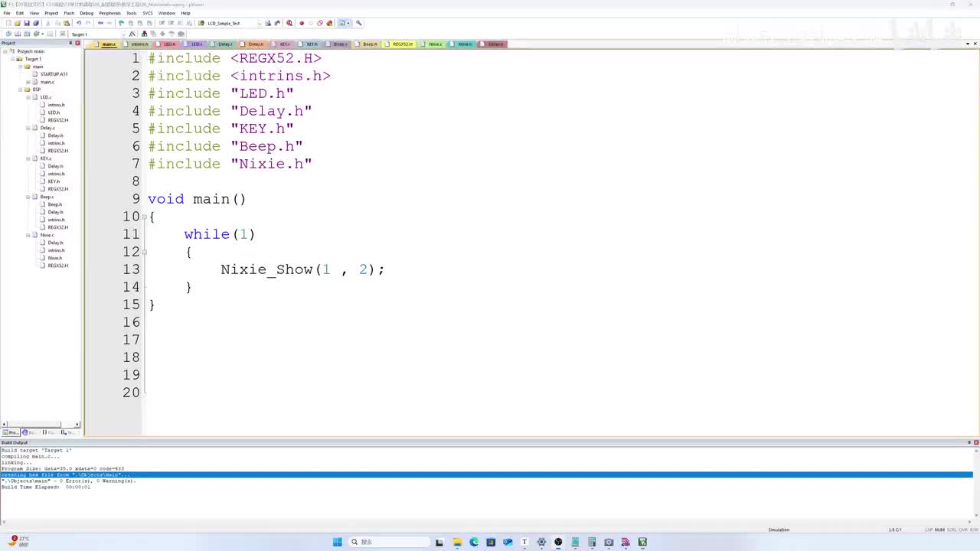The width and height of the screenshot is (980, 551).
Task: Collapse the Target 1 tree node
Action: [x=12, y=59]
